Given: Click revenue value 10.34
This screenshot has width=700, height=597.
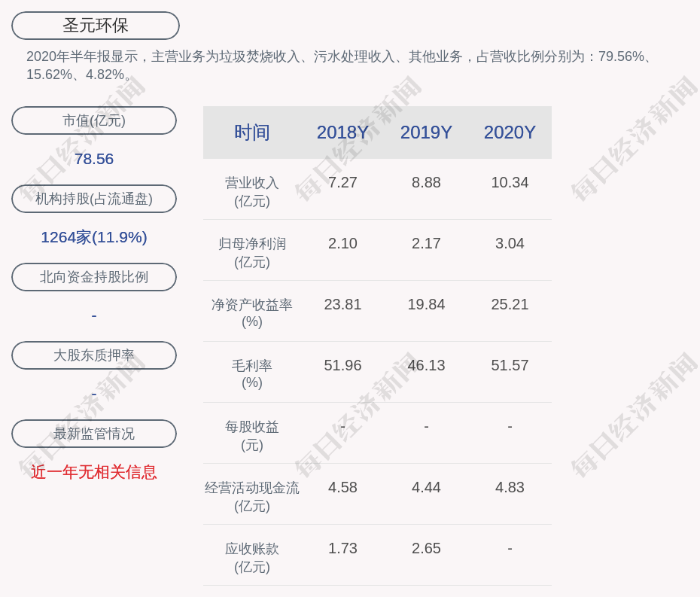Looking at the screenshot, I should click(x=510, y=183).
